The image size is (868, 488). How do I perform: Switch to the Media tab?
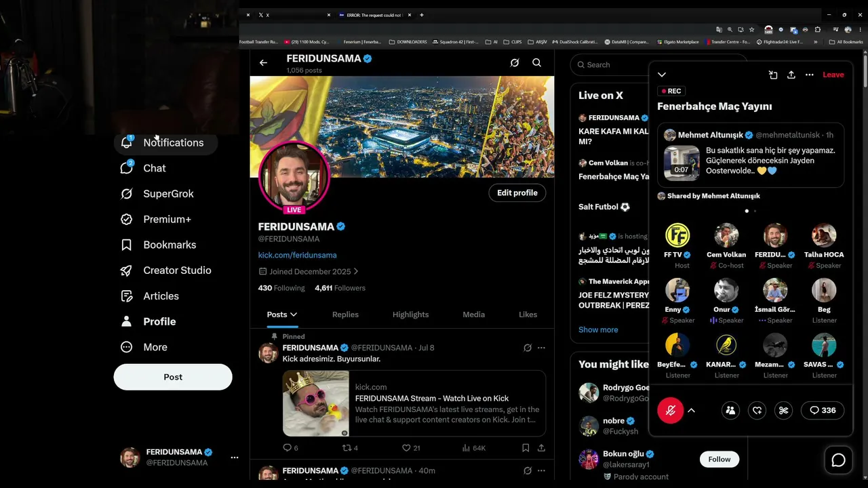click(473, 314)
